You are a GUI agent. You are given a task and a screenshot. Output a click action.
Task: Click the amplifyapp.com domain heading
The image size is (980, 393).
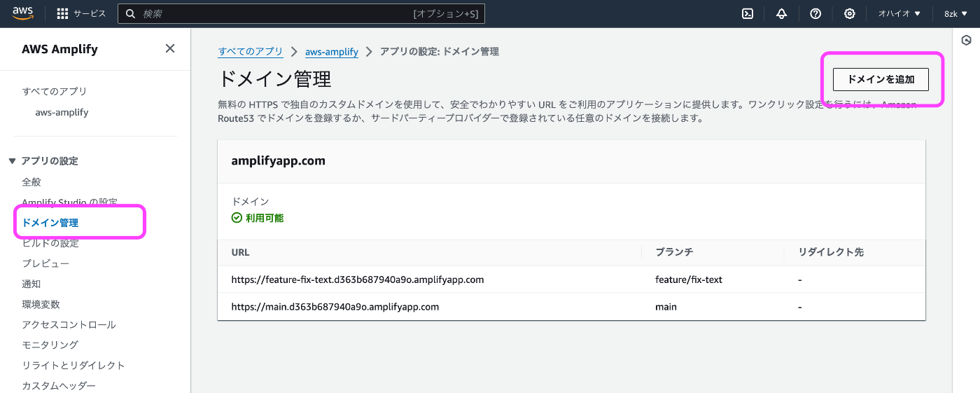pyautogui.click(x=279, y=160)
